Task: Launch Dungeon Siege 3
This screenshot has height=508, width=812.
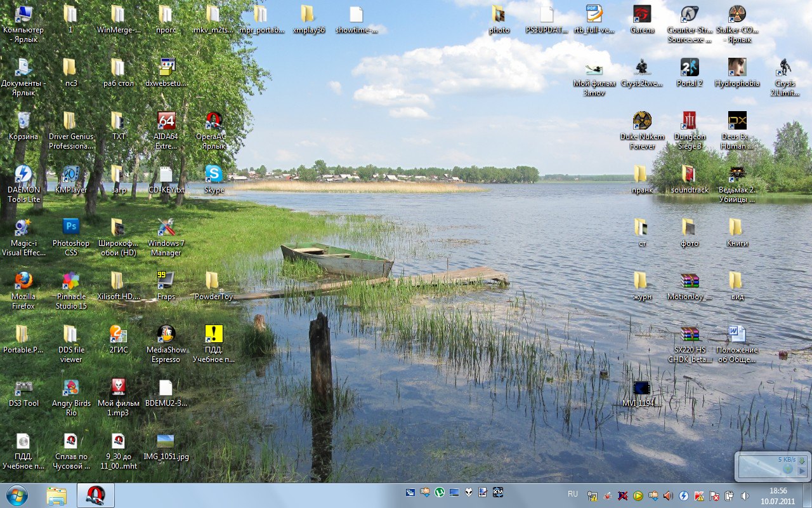Action: click(x=690, y=131)
